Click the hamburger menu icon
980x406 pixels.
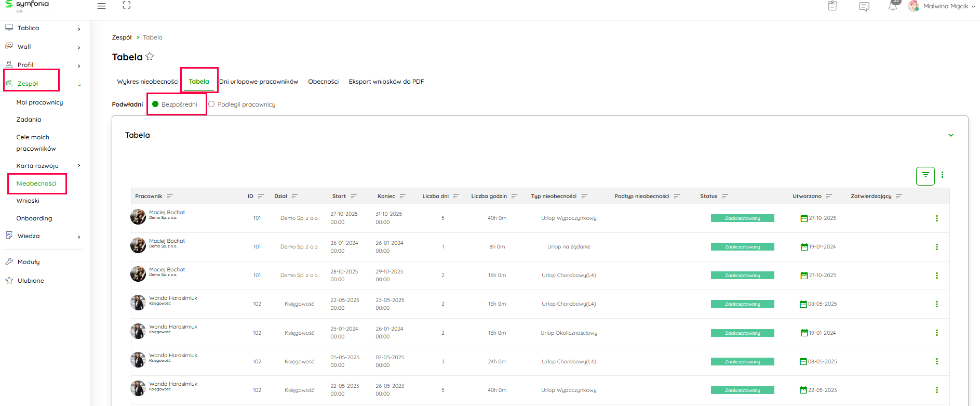[101, 6]
